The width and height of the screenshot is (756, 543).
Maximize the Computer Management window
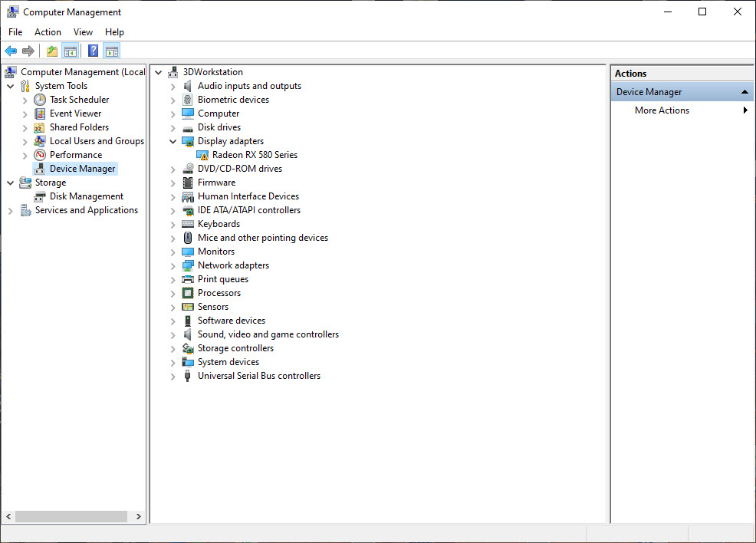point(702,12)
